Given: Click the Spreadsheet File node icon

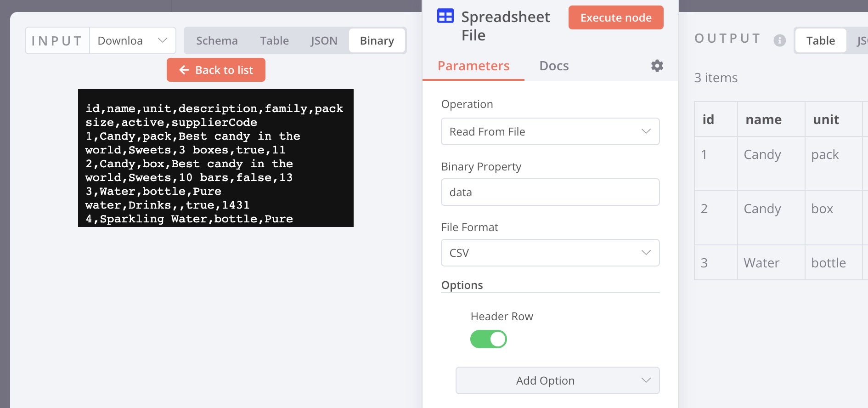Looking at the screenshot, I should 445,17.
